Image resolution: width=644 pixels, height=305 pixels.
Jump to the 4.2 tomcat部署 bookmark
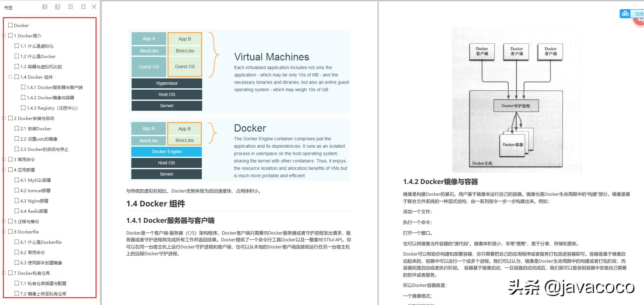click(35, 190)
